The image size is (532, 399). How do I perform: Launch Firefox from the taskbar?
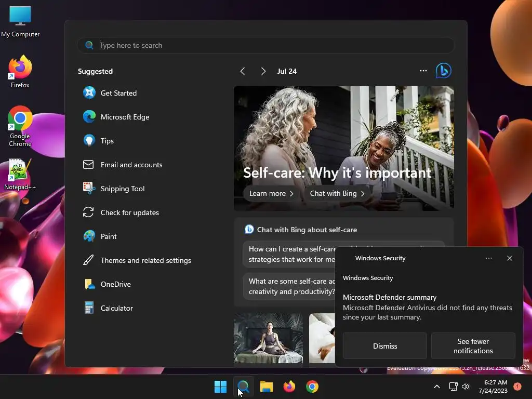pyautogui.click(x=289, y=387)
